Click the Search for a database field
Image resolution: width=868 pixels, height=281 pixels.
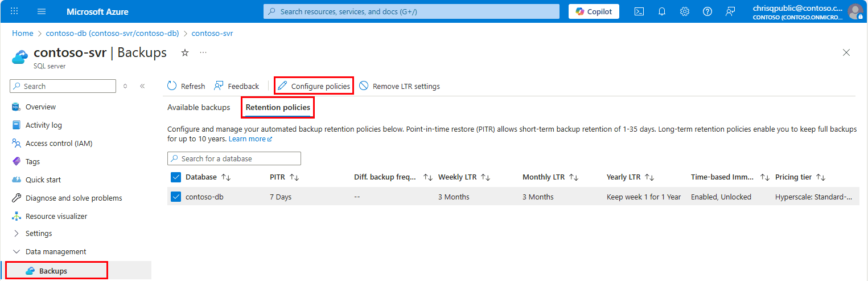[234, 158]
